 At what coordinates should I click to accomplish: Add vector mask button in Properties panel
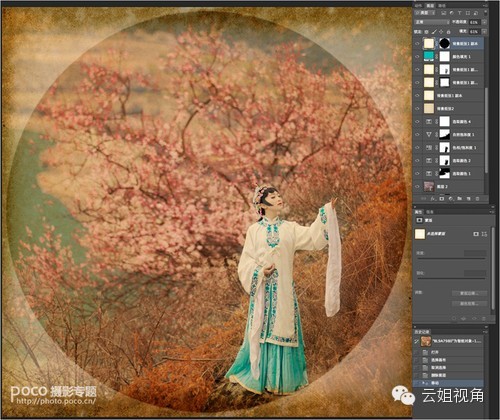pyautogui.click(x=484, y=234)
